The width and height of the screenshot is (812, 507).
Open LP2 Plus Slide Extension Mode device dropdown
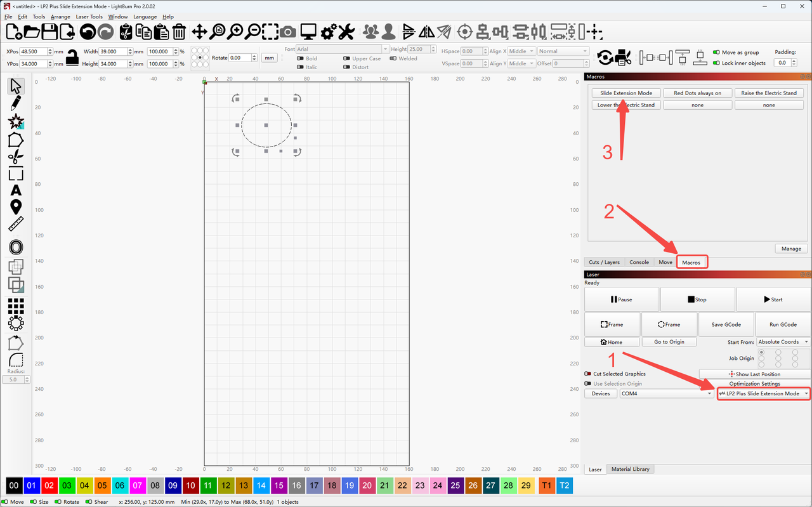click(x=764, y=393)
